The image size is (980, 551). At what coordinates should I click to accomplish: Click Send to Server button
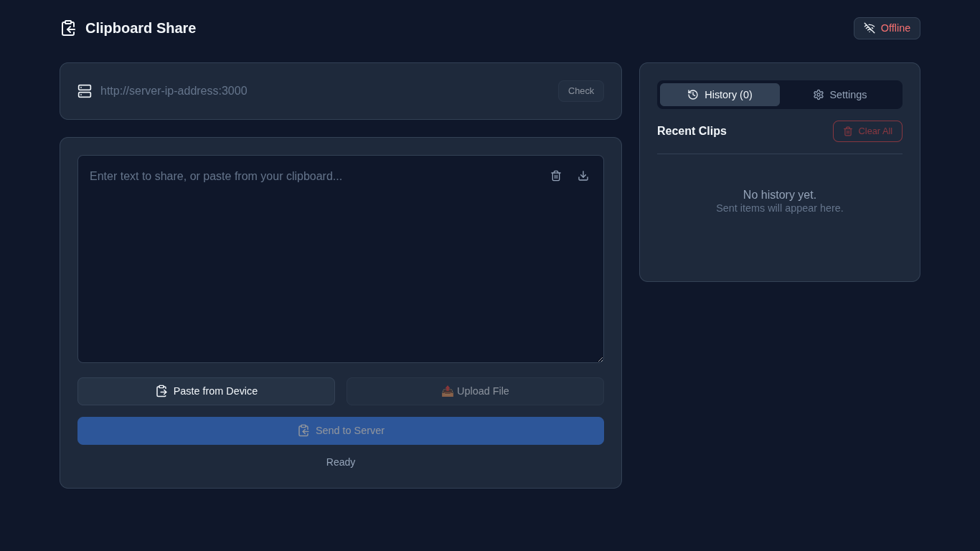[x=341, y=430]
